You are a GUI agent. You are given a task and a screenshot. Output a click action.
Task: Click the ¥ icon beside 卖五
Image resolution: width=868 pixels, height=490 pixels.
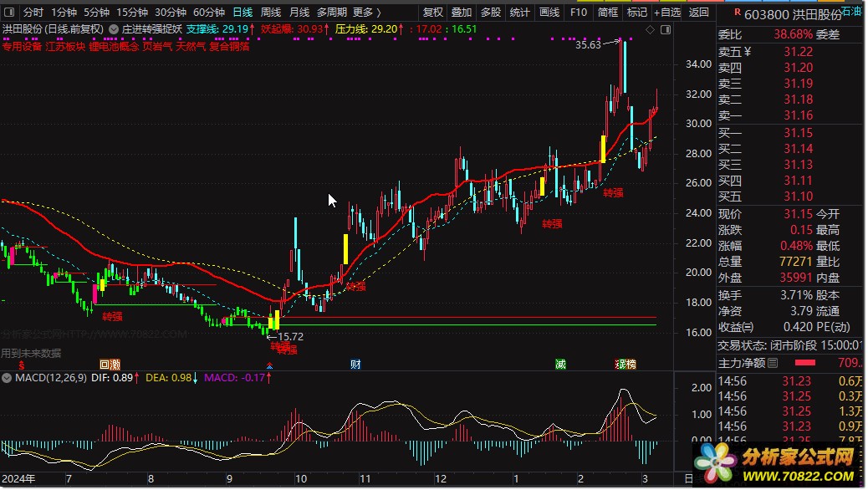click(748, 52)
